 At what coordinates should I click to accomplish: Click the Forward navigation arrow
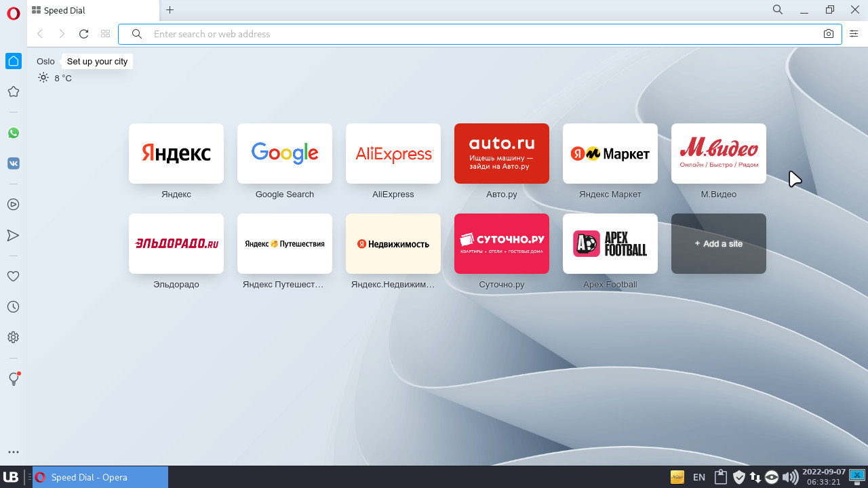pyautogui.click(x=62, y=34)
